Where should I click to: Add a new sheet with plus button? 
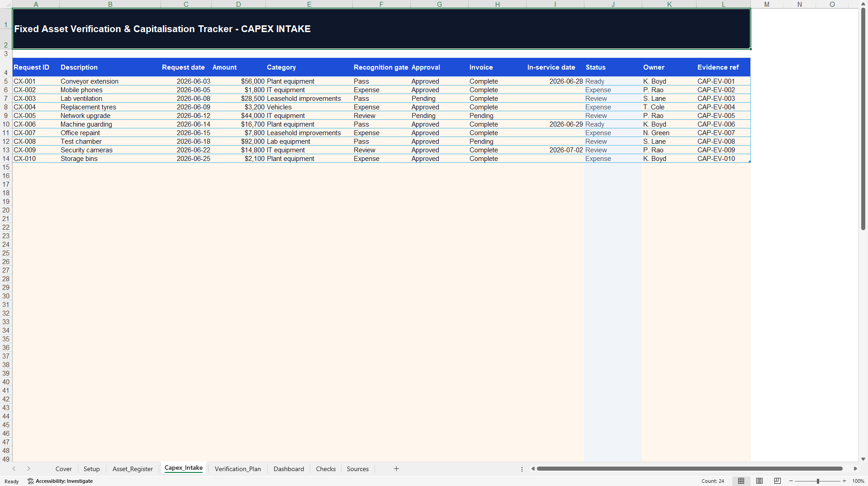(x=396, y=469)
